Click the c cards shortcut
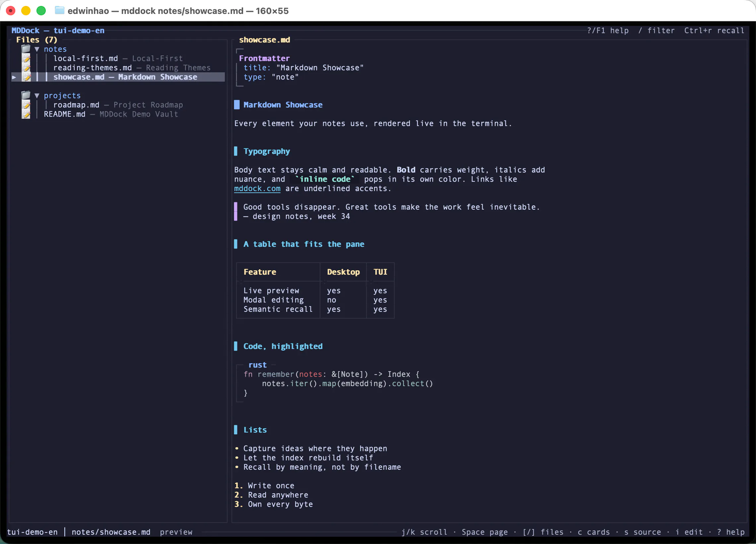This screenshot has width=756, height=544. (x=594, y=532)
